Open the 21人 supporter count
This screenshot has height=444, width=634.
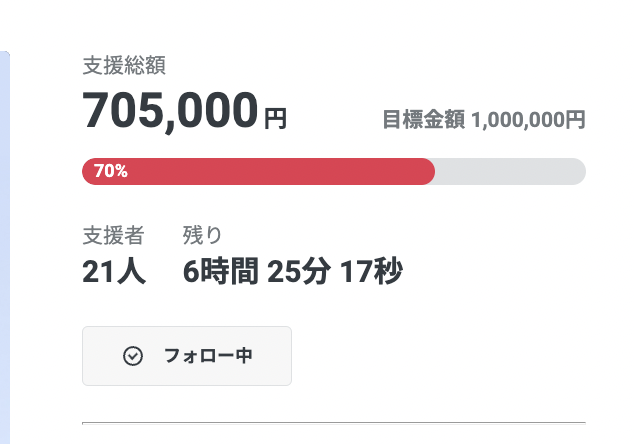114,270
